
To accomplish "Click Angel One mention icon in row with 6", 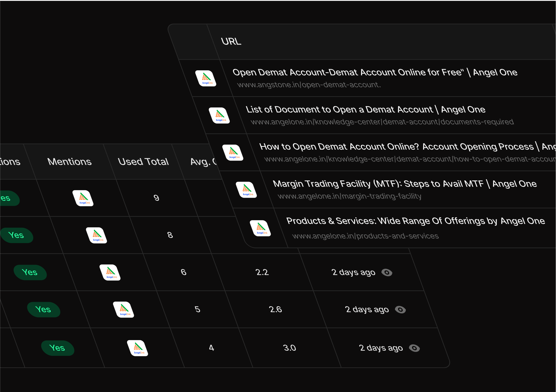I will (110, 272).
